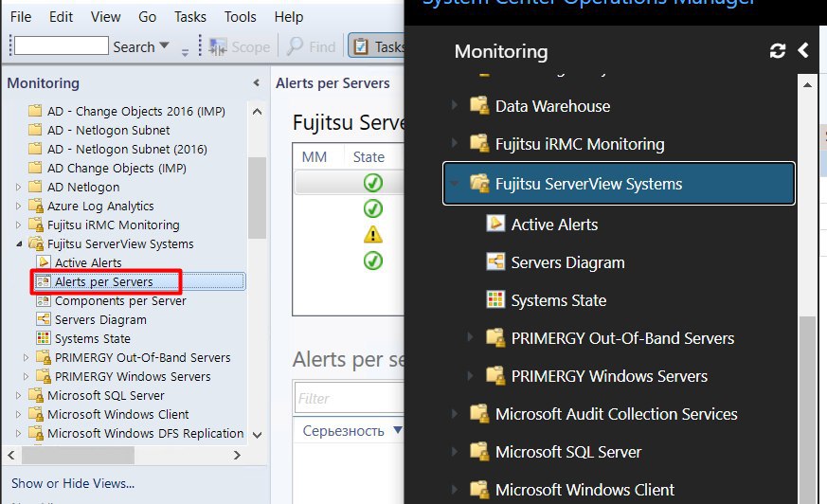The image size is (827, 504).
Task: Select AD - Netlogon Subnet (2016) item
Action: pyautogui.click(x=117, y=149)
